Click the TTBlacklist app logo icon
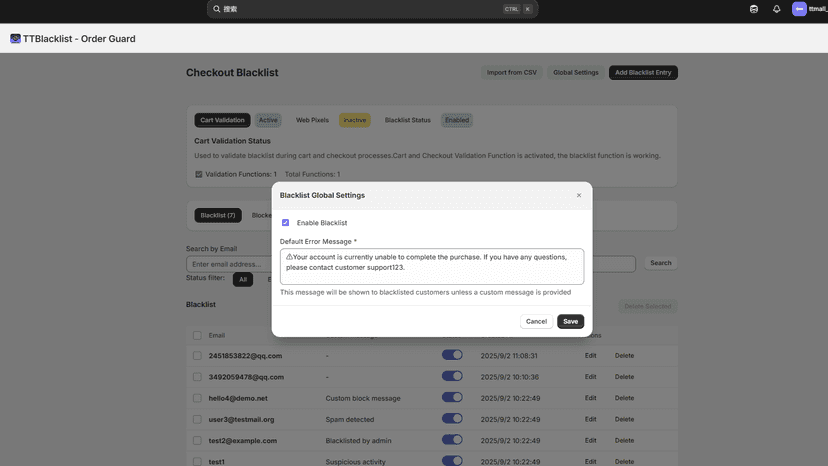This screenshot has width=828, height=466. (15, 39)
